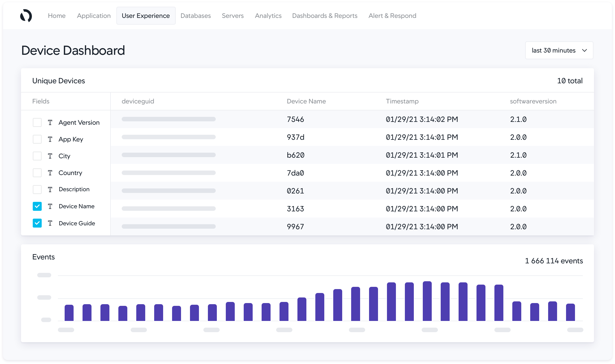615x364 pixels.
Task: Click the text-type icon beside City
Action: pyautogui.click(x=50, y=156)
